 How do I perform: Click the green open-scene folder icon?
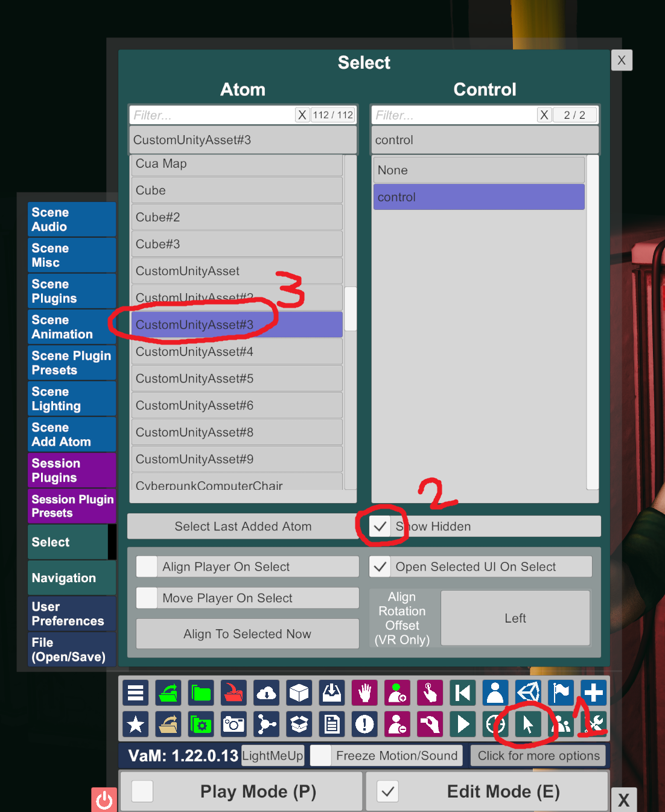tap(168, 693)
